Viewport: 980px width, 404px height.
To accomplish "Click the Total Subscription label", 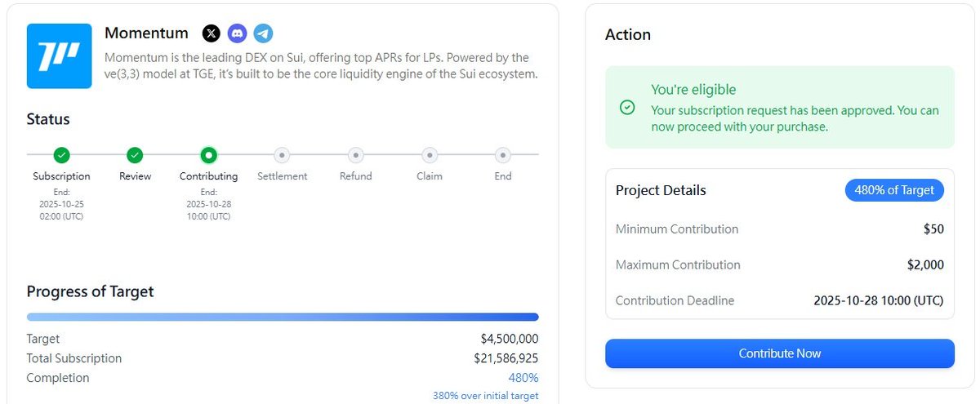I will tap(74, 358).
